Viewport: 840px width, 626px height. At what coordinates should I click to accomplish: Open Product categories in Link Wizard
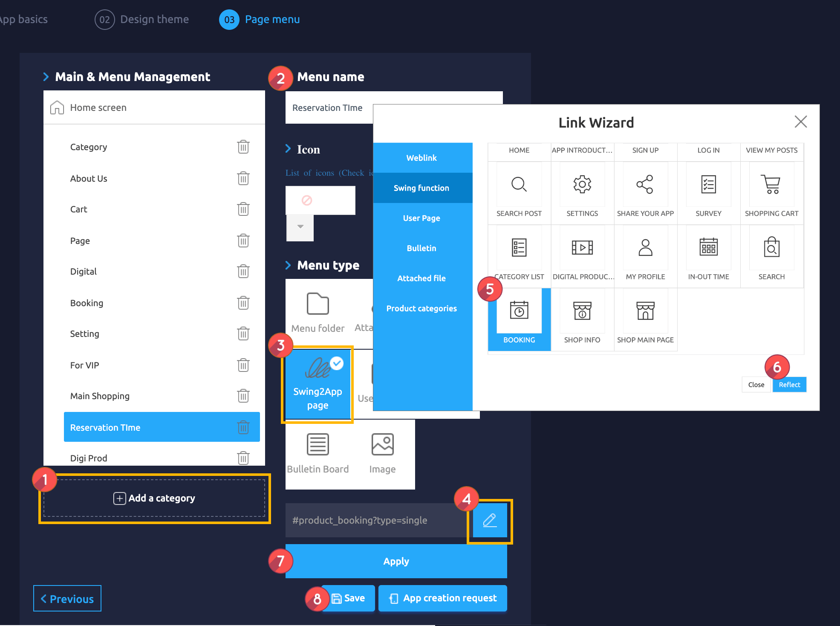pos(421,308)
